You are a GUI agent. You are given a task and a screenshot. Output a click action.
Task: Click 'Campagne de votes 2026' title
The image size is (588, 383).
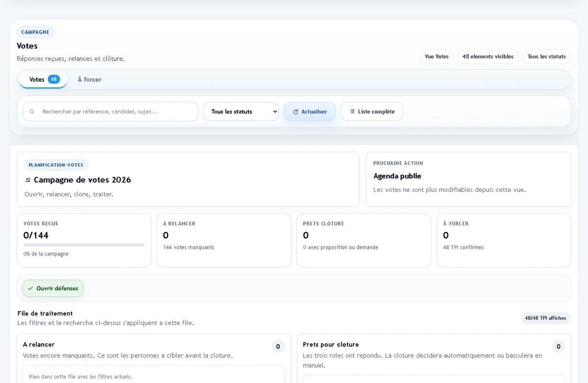click(x=82, y=180)
